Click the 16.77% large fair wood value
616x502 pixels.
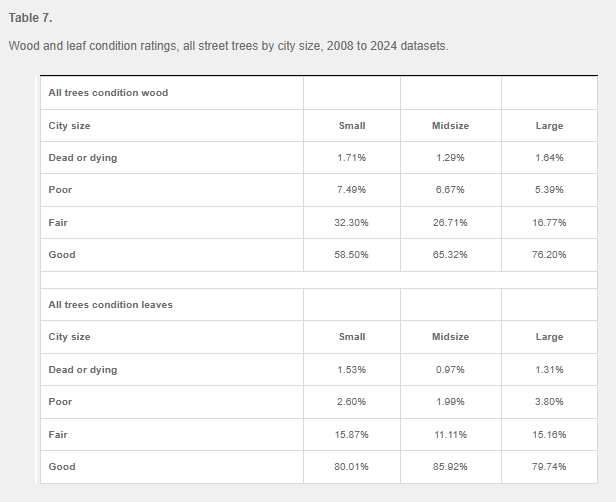(x=549, y=223)
